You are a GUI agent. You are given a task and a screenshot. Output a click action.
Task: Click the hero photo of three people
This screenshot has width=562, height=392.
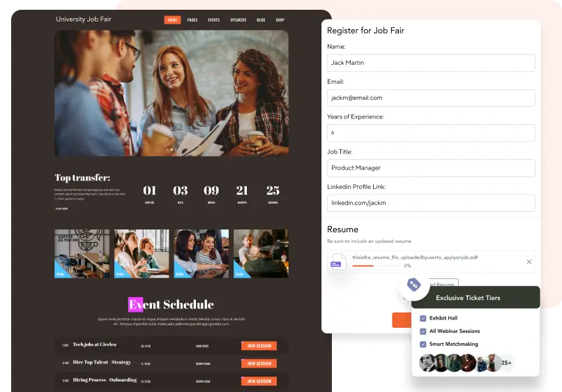click(172, 93)
